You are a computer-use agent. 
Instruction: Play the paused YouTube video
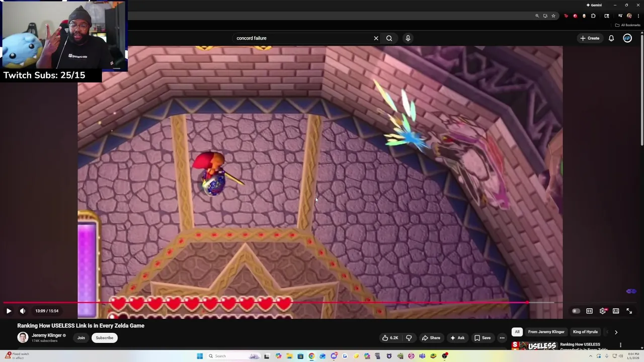pos(9,311)
